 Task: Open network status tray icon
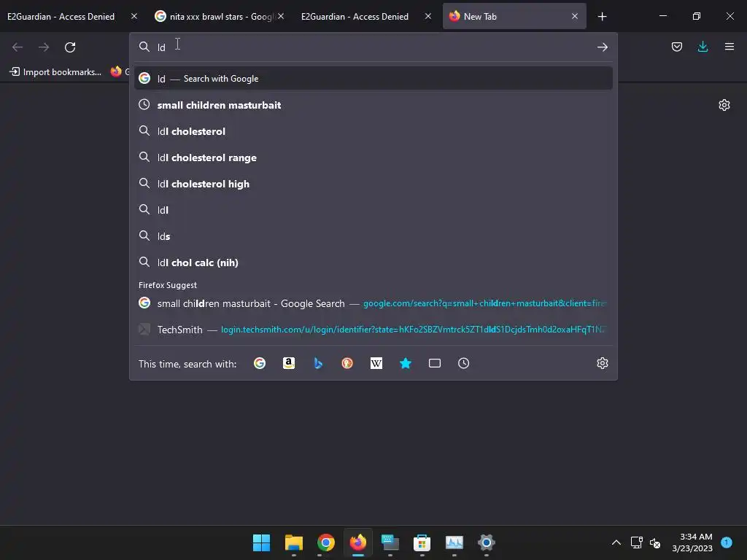pyautogui.click(x=636, y=542)
